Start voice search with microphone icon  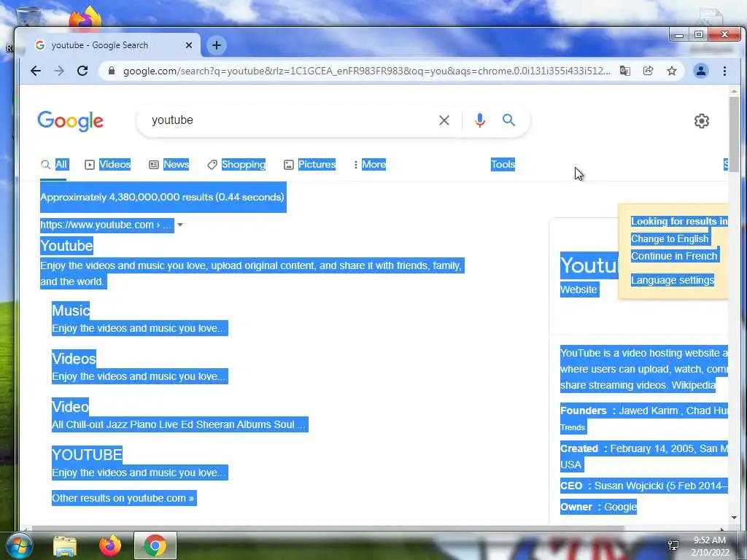coord(480,120)
